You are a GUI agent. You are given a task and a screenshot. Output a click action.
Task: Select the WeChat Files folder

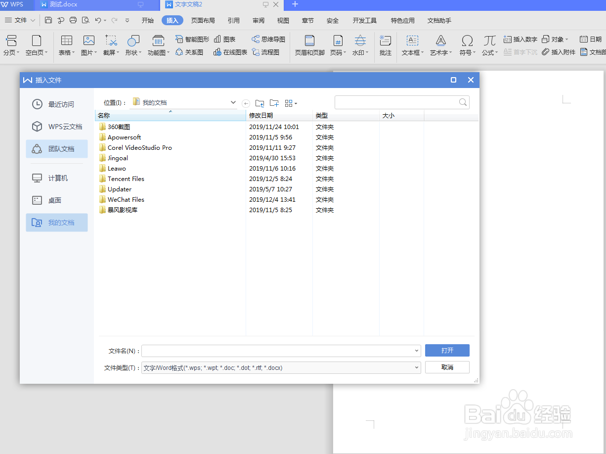pos(122,200)
